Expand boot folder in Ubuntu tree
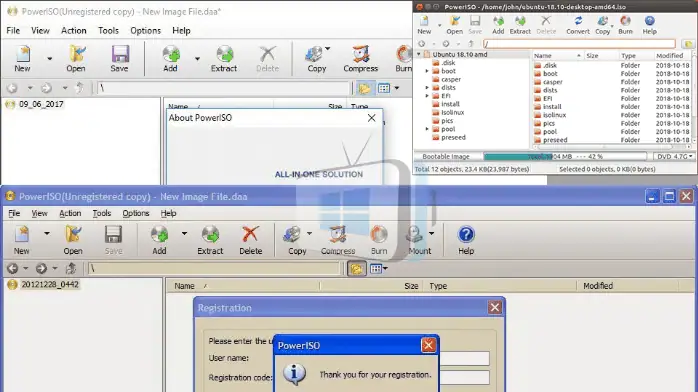 [427, 71]
